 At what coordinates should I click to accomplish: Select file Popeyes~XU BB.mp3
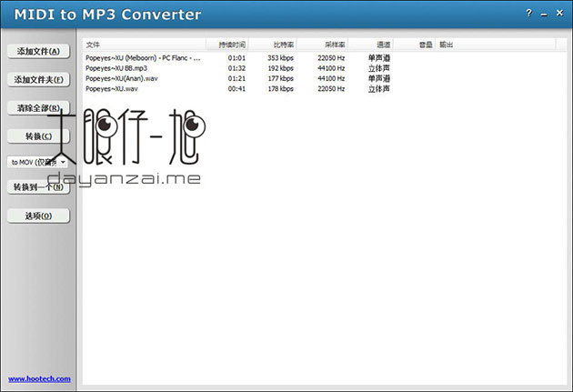click(116, 68)
